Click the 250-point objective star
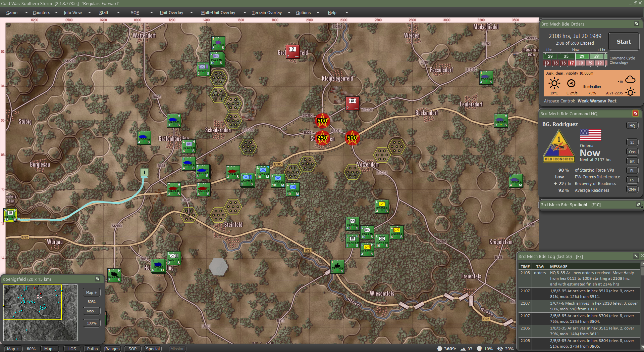Screen dimensions: 644x352 click(322, 138)
